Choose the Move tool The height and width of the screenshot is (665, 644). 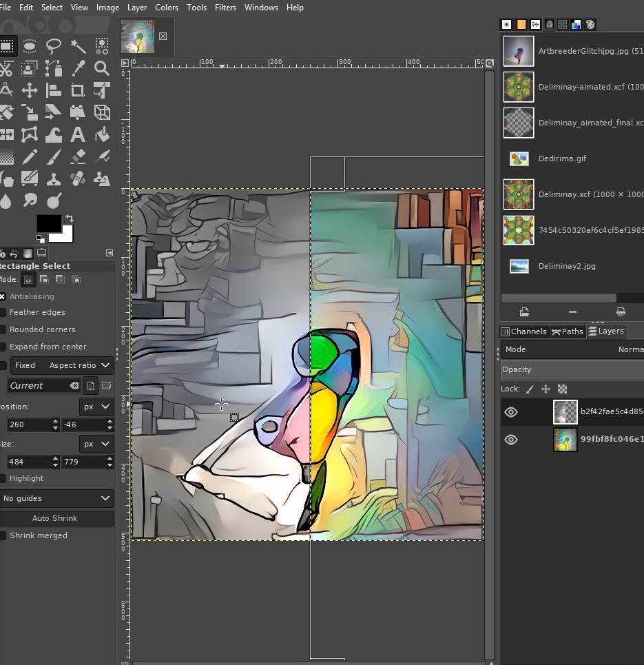pos(30,90)
